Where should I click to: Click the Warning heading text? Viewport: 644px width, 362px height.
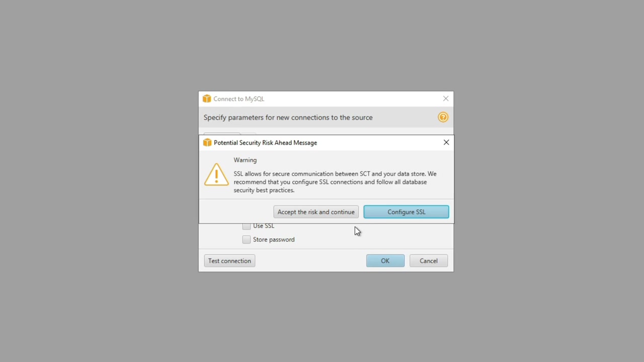(245, 160)
